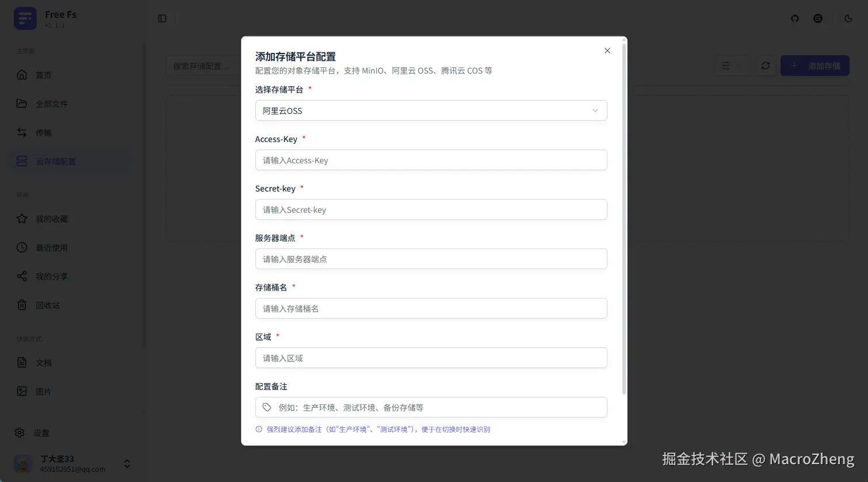Click the share icon beside 我的分享
The image size is (868, 482).
tap(22, 276)
